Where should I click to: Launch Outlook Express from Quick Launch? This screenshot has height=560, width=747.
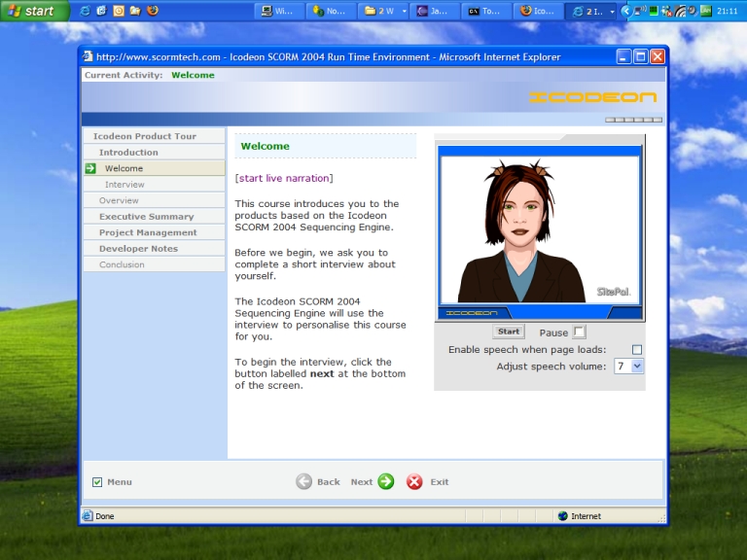pyautogui.click(x=101, y=11)
